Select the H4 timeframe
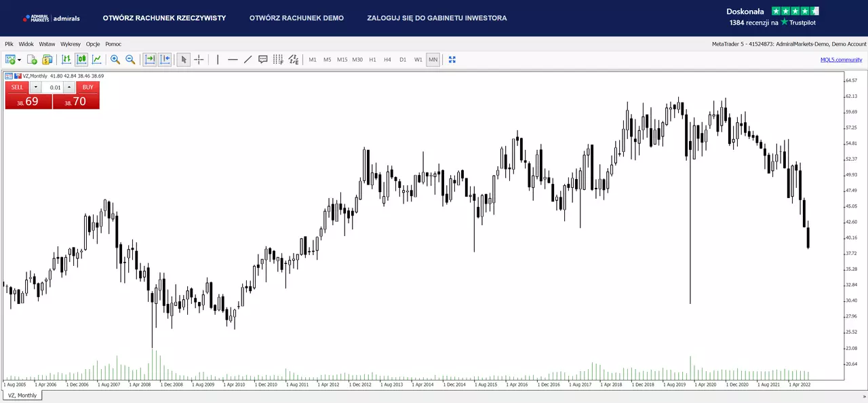Screen dimensions: 868x403 pos(387,60)
